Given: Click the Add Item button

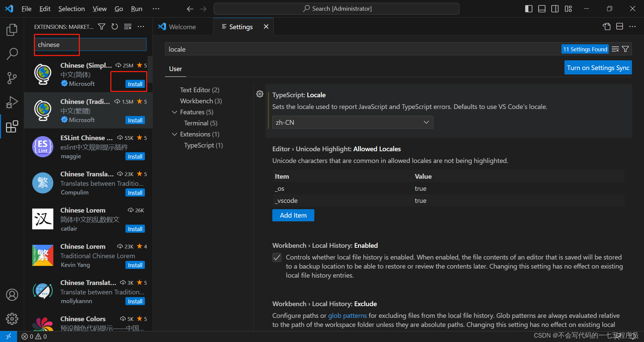Looking at the screenshot, I should point(293,215).
